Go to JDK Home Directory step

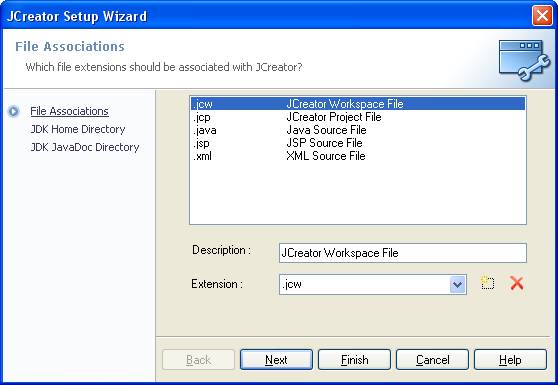78,129
